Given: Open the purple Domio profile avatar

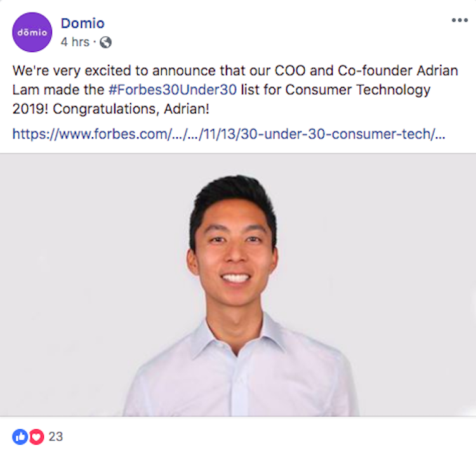Looking at the screenshot, I should coord(32,32).
